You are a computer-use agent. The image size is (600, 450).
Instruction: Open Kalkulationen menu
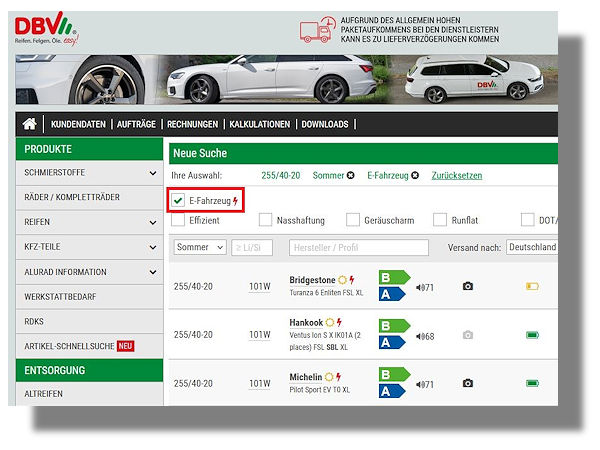click(259, 124)
